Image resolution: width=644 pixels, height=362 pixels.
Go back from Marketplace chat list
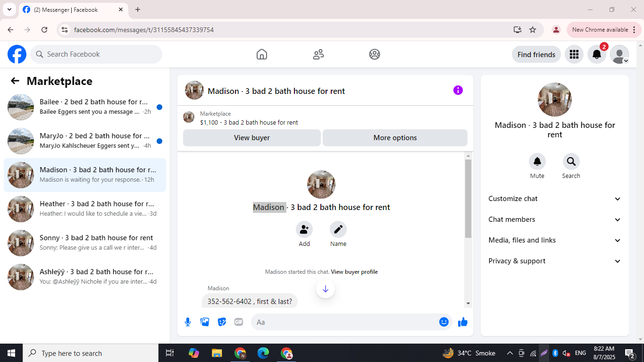tap(15, 81)
